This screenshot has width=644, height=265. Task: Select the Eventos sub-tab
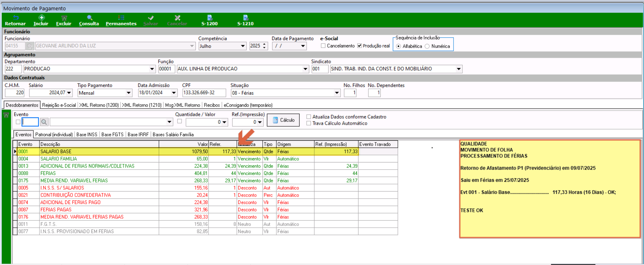pyautogui.click(x=23, y=134)
